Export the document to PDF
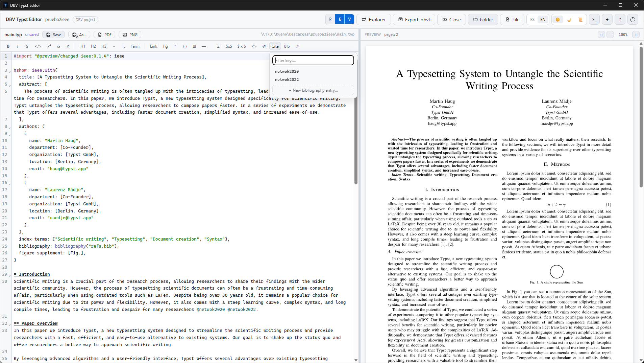This screenshot has width=644, height=363. tap(104, 35)
